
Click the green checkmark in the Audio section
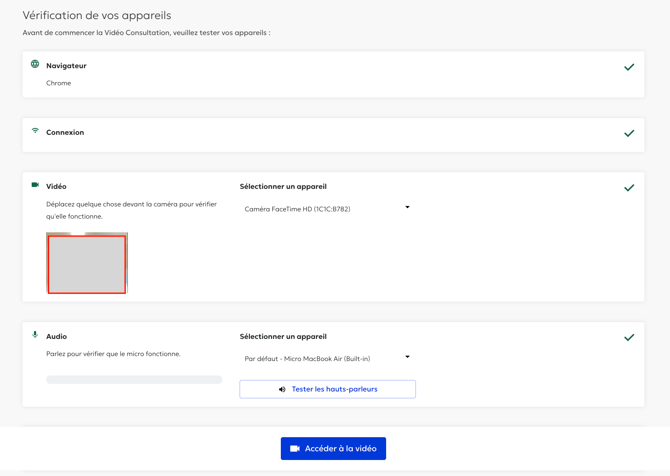629,337
